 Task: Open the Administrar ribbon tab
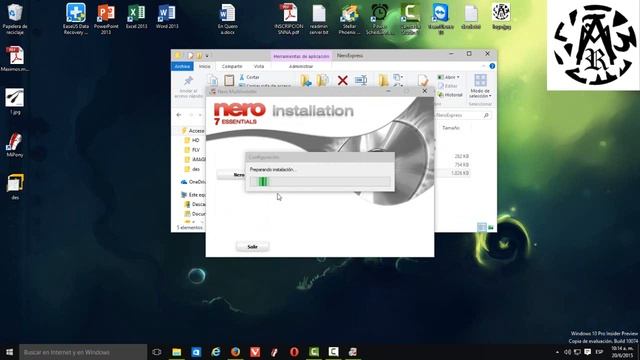301,66
